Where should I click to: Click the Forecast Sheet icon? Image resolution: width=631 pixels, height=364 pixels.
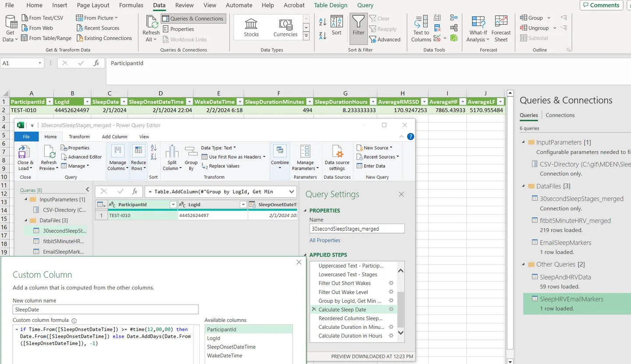point(501,29)
